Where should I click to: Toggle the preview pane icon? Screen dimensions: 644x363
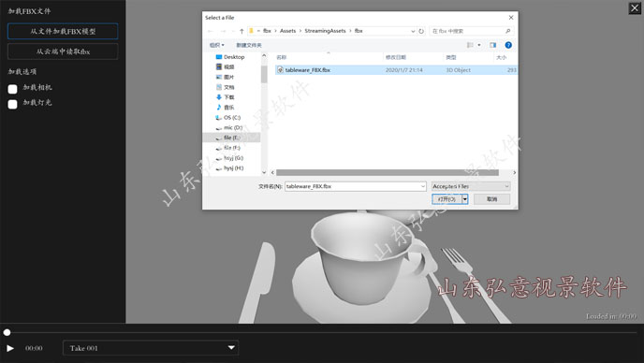pyautogui.click(x=493, y=45)
